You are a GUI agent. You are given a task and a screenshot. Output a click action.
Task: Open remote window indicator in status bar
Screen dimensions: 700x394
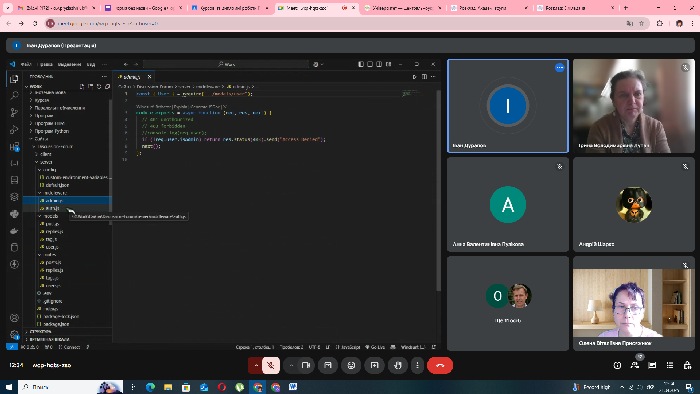12,347
